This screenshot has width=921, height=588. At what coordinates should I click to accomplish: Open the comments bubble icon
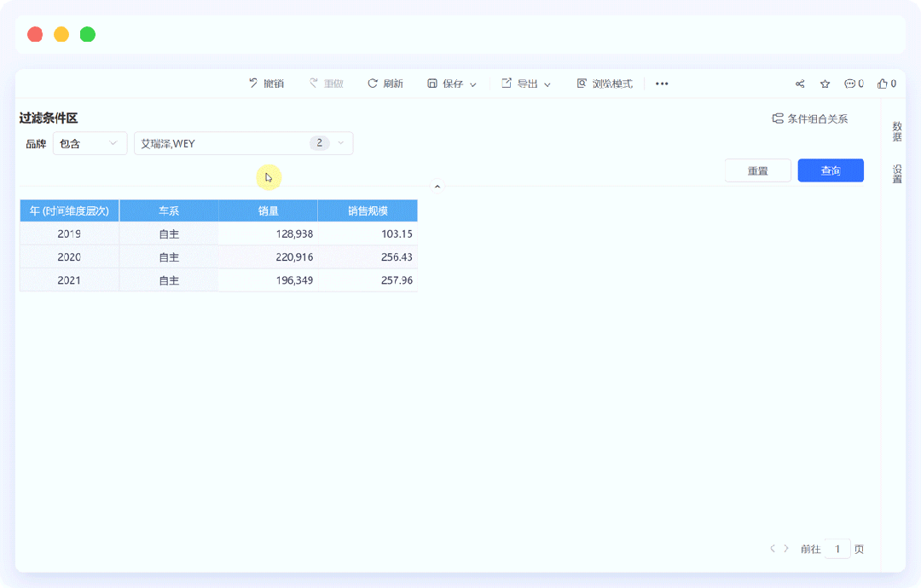pyautogui.click(x=849, y=84)
